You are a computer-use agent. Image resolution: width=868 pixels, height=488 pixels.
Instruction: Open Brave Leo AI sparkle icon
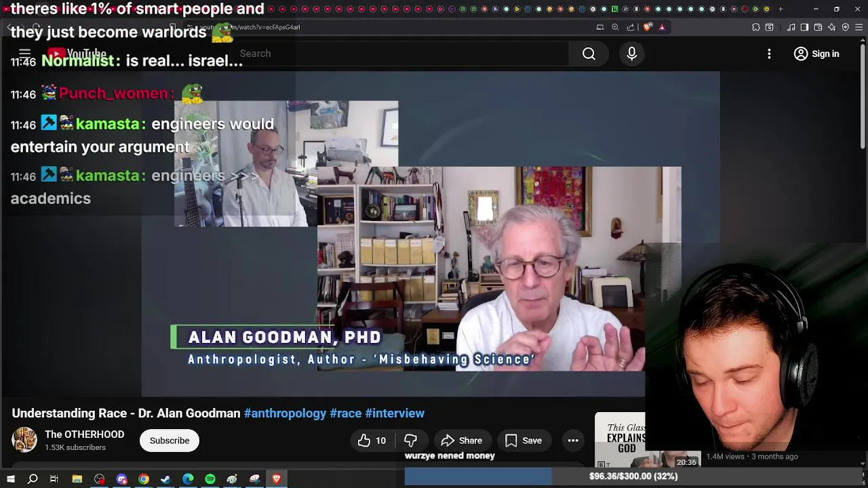[831, 27]
